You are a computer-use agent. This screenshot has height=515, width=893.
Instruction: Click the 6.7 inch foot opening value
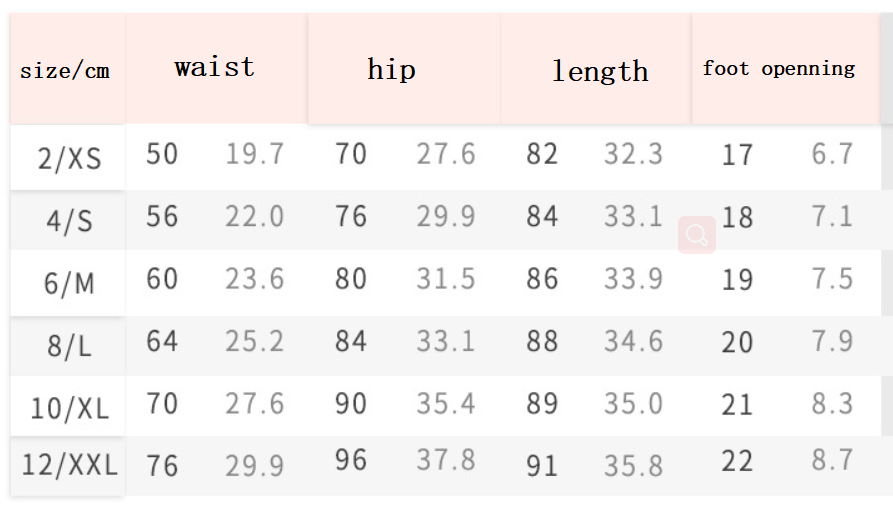(x=832, y=154)
